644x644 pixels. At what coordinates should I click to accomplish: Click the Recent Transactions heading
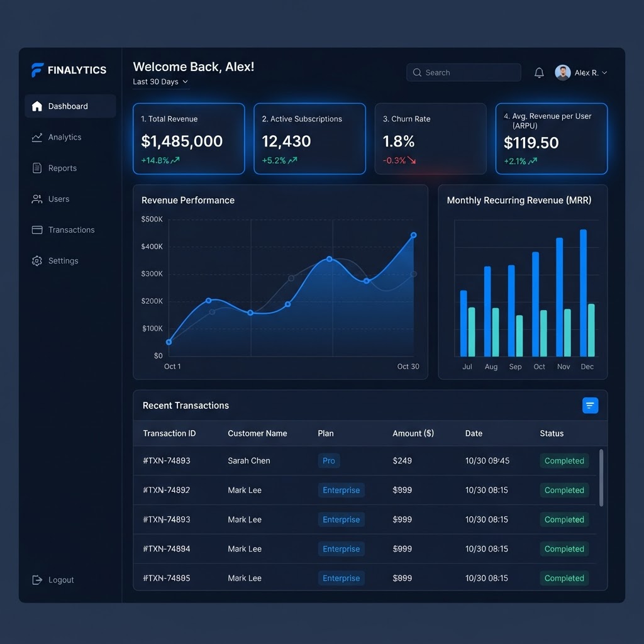[186, 406]
